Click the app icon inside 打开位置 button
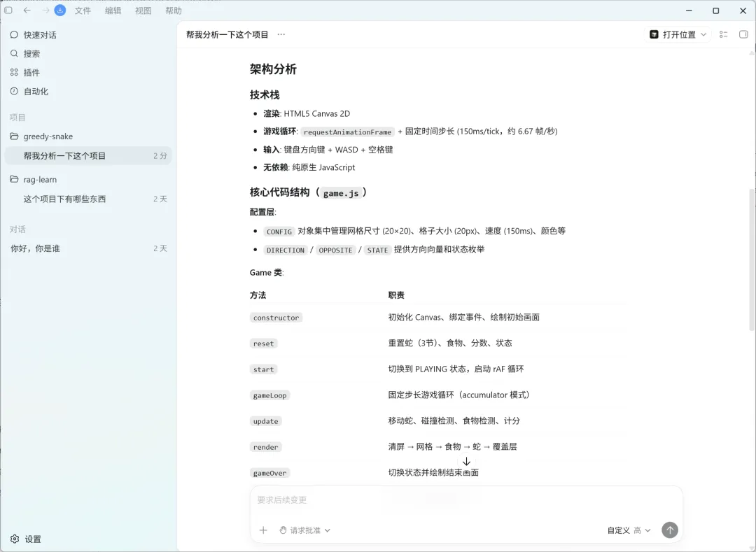Viewport: 756px width, 552px height. tap(654, 34)
